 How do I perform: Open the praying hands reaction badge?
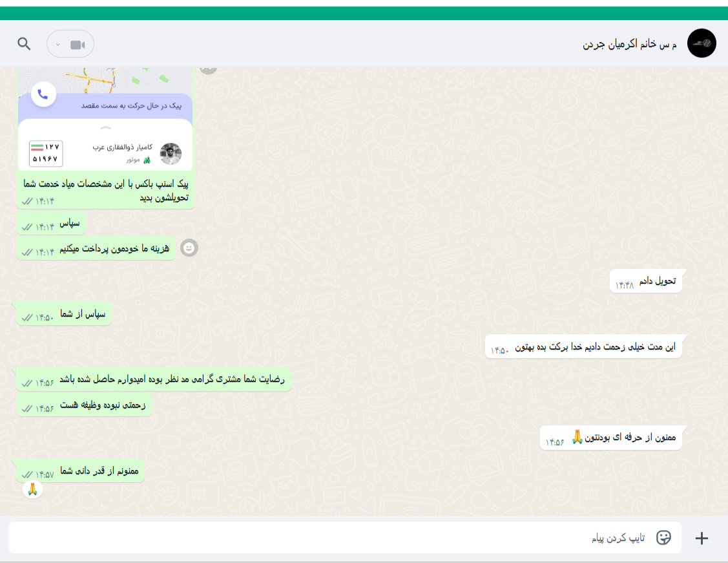(x=32, y=489)
